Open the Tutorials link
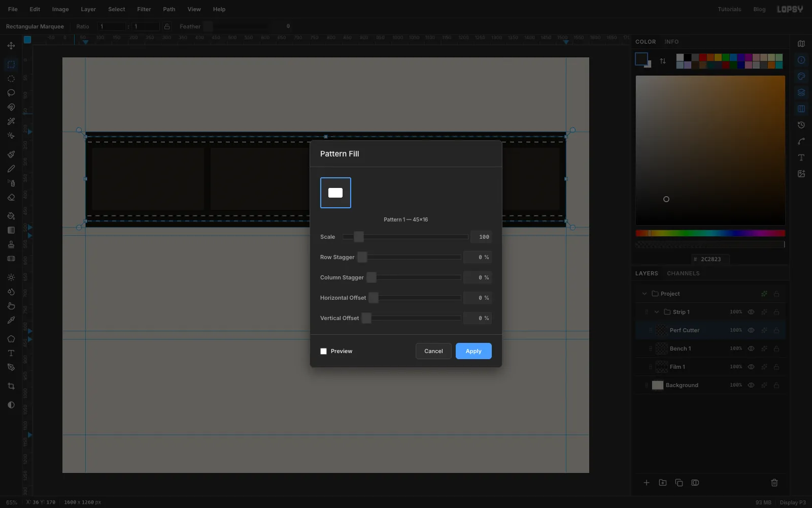812x508 pixels. click(x=729, y=9)
